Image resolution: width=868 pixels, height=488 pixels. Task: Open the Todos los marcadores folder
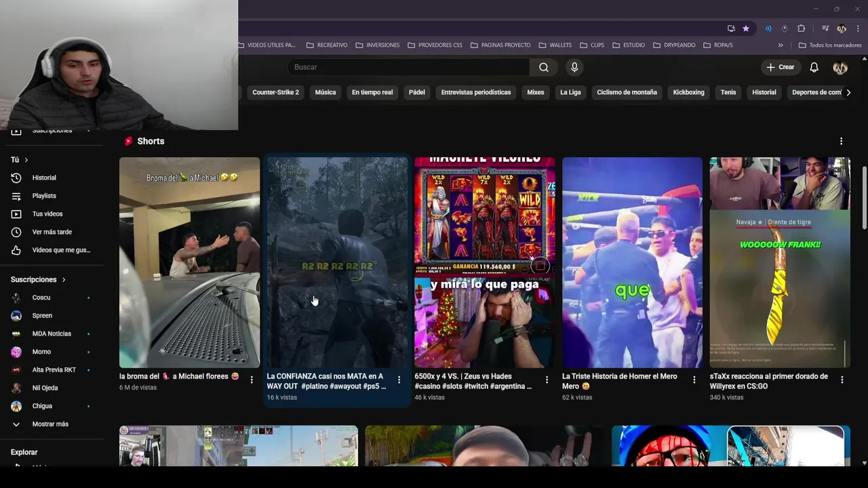click(x=829, y=45)
